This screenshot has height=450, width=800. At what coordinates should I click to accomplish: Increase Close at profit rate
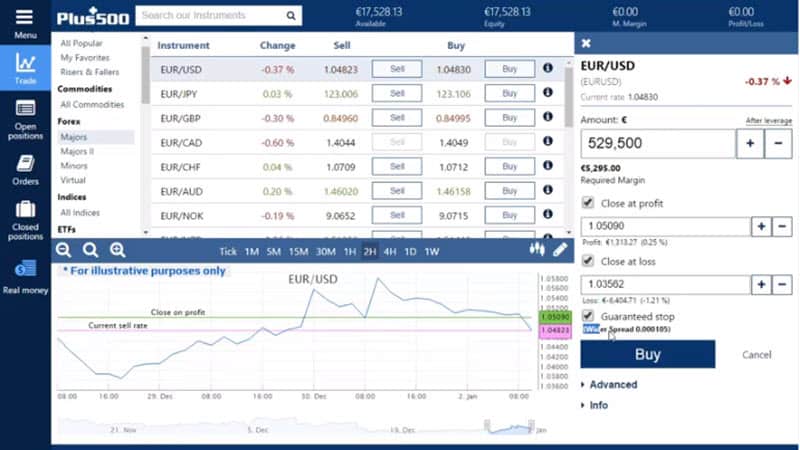761,227
